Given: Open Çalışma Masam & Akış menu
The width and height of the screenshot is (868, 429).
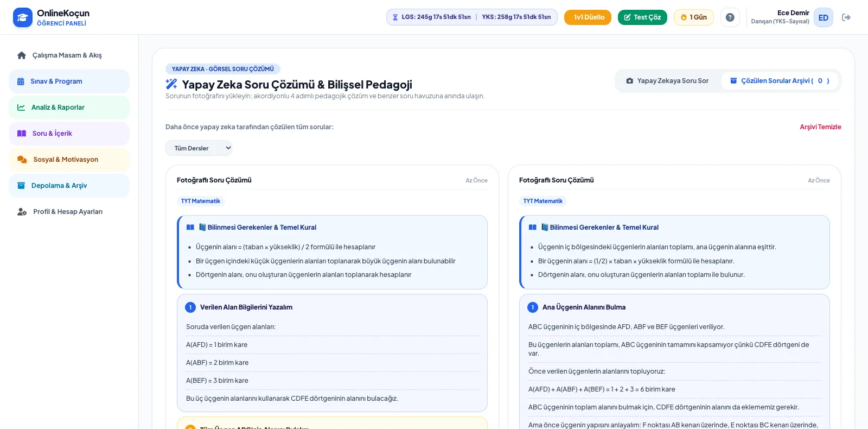Looking at the screenshot, I should (69, 55).
